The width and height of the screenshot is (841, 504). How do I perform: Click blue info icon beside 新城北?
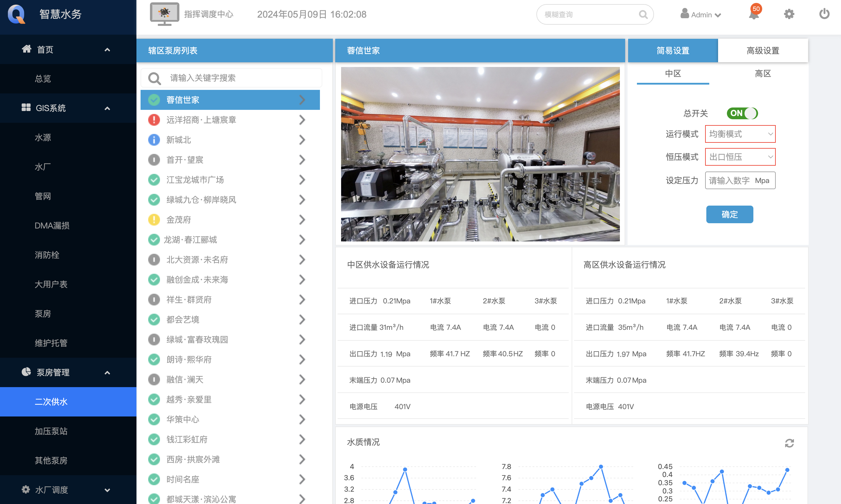[x=154, y=140]
